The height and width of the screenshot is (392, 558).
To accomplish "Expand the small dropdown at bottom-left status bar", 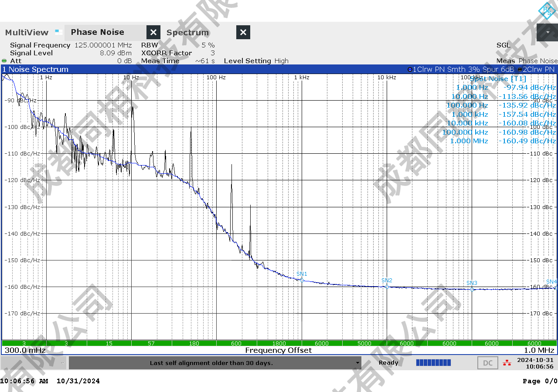I will pyautogui.click(x=63, y=363).
